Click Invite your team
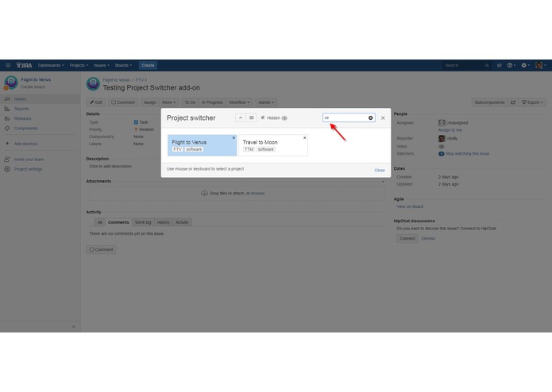The width and height of the screenshot is (552, 392). 29,159
